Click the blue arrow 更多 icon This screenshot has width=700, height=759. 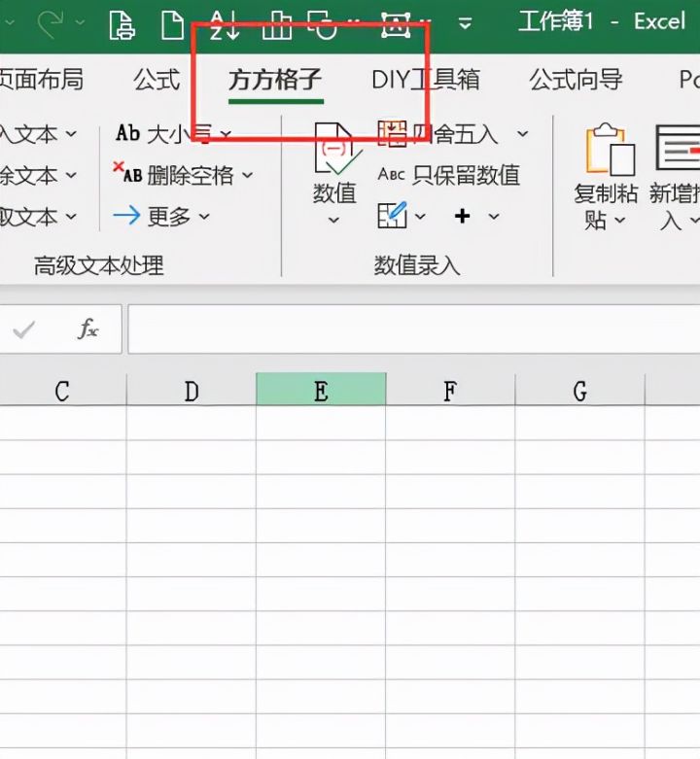[126, 216]
